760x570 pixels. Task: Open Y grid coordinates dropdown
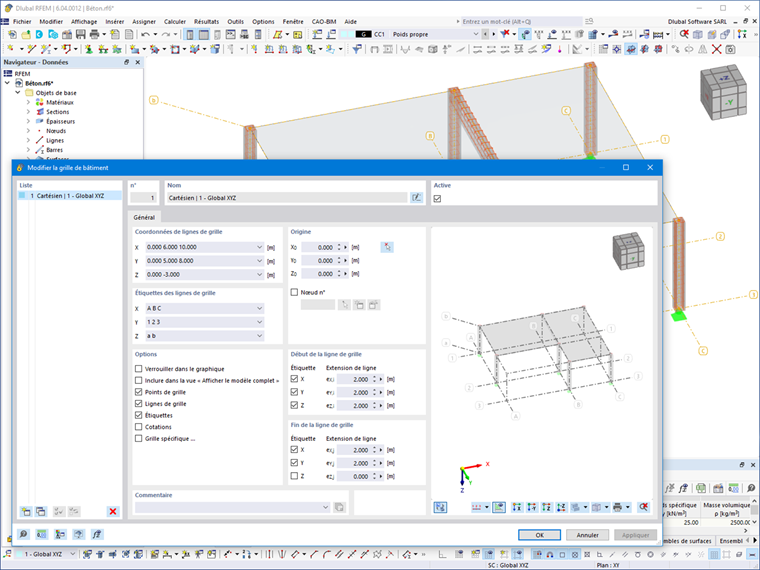point(259,261)
